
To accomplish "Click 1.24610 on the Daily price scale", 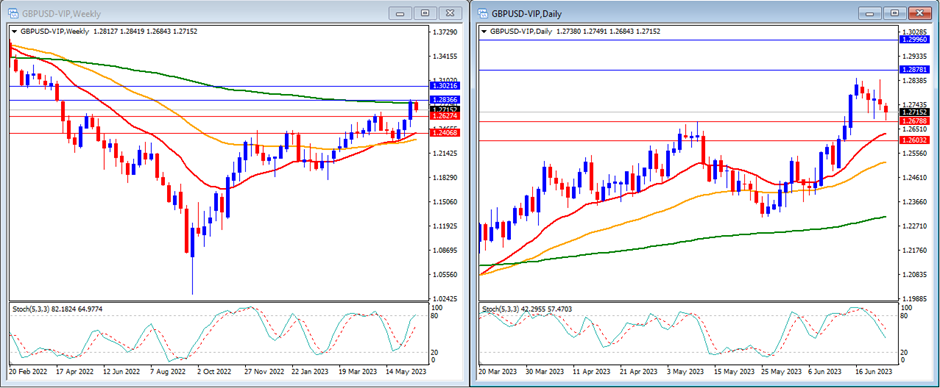I will [915, 178].
